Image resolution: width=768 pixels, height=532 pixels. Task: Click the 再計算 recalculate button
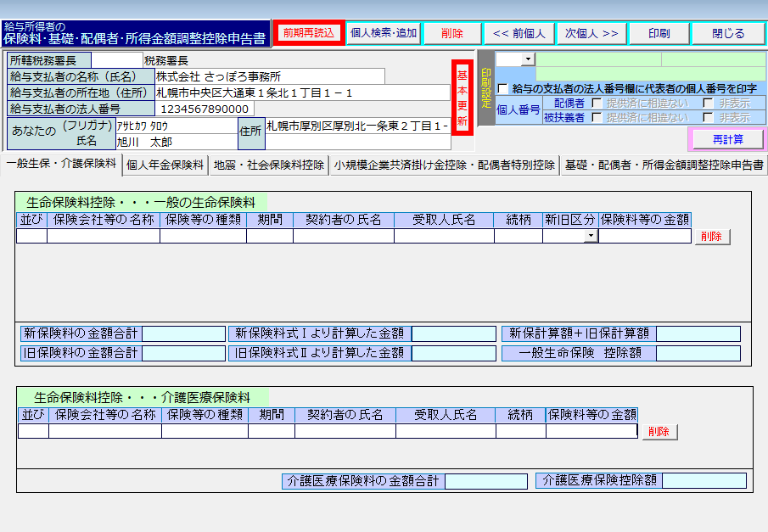coord(726,139)
